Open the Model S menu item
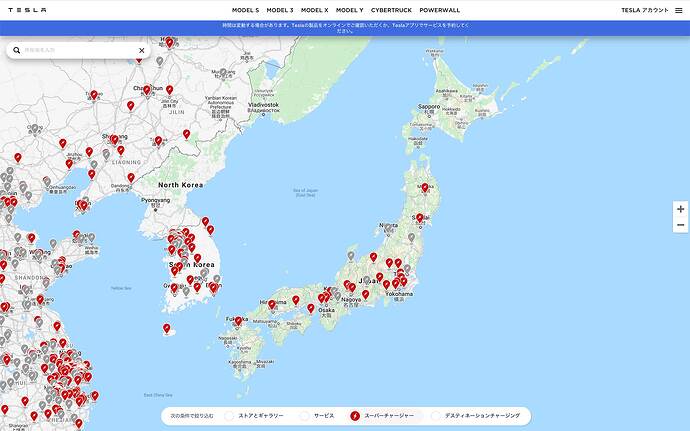The width and height of the screenshot is (690, 431). coord(245,10)
